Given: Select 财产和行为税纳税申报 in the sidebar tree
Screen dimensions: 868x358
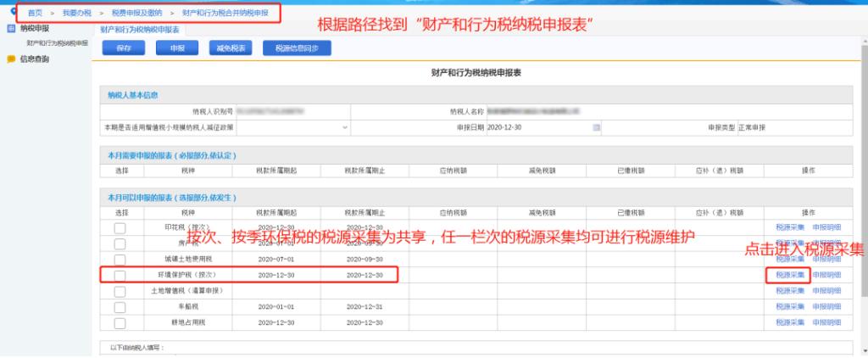Looking at the screenshot, I should tap(56, 42).
